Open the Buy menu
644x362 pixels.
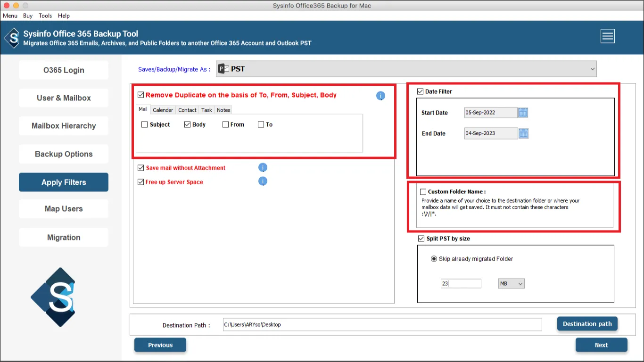pos(28,16)
